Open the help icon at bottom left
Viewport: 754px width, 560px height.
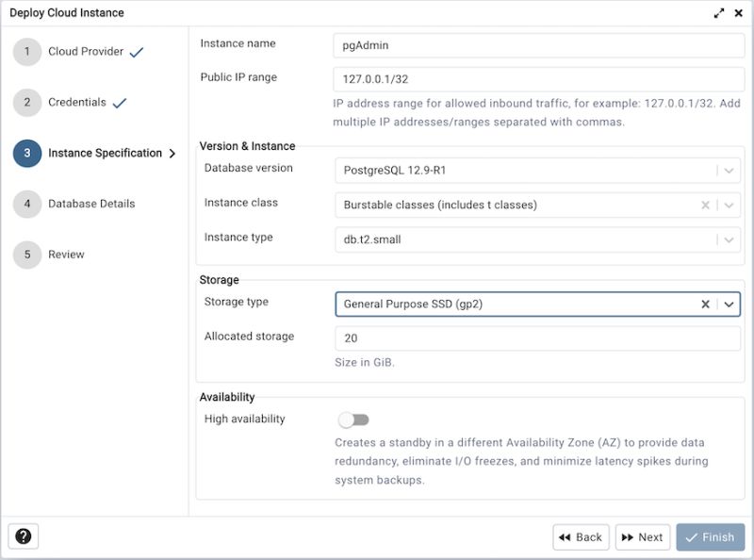click(x=23, y=535)
